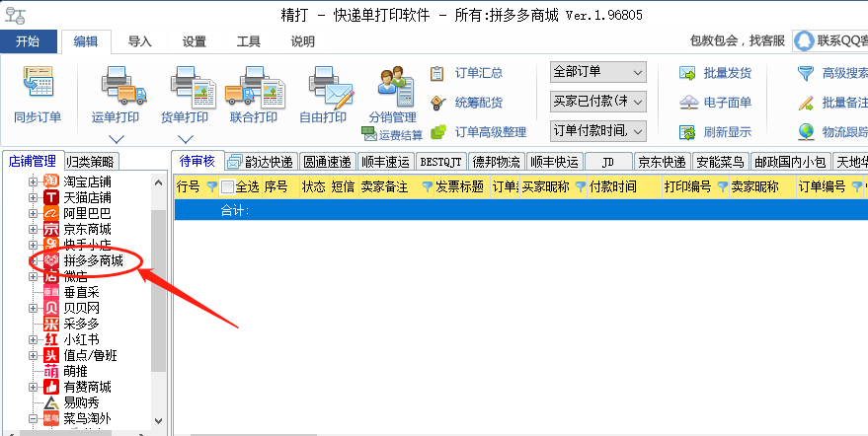Click shop tree scrollbar down arrow
This screenshot has width=868, height=436.
pyautogui.click(x=158, y=421)
